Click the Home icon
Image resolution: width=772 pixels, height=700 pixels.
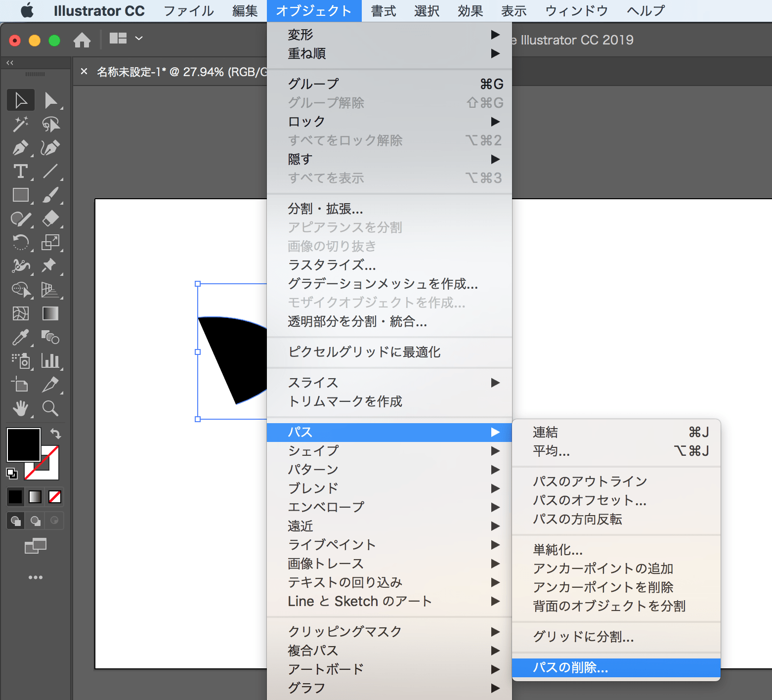(82, 40)
